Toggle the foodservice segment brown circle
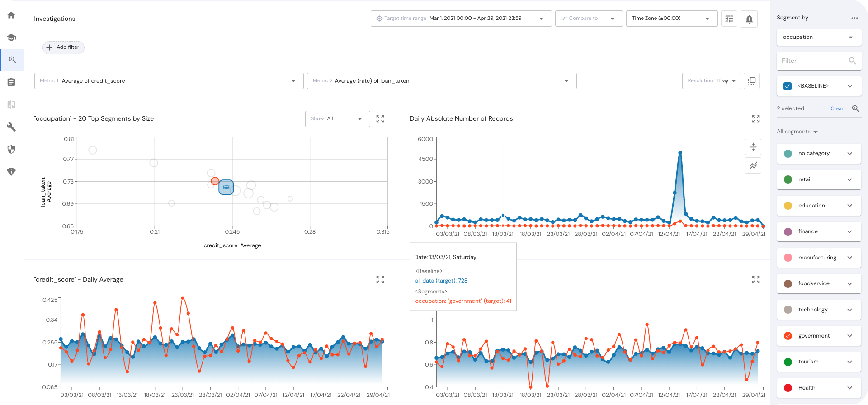The height and width of the screenshot is (405, 868). (788, 283)
